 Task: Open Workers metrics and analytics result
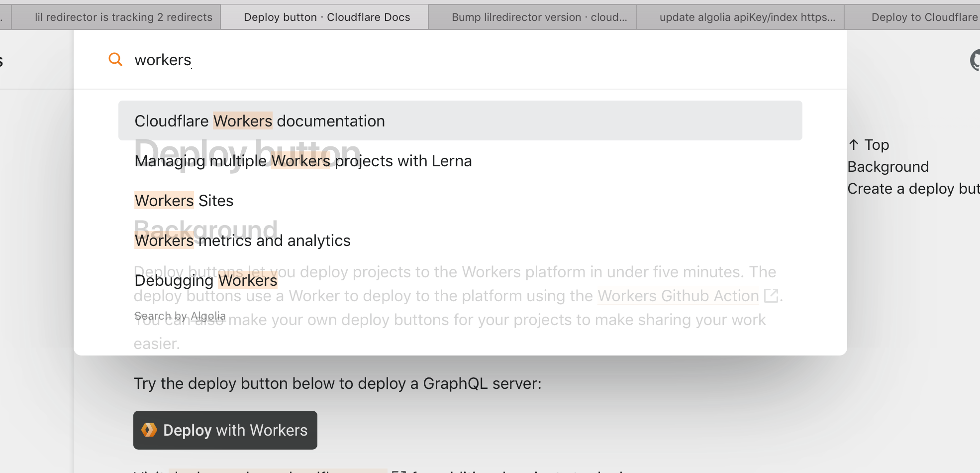460,240
